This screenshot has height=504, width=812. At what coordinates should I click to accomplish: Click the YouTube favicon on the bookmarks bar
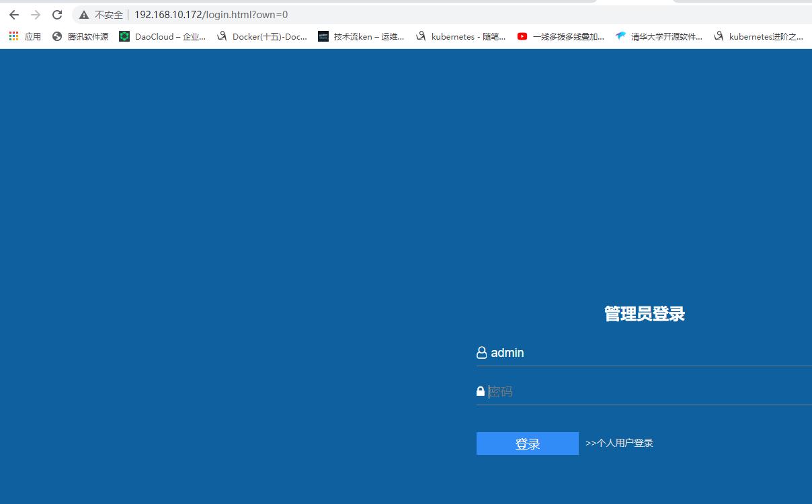point(522,37)
